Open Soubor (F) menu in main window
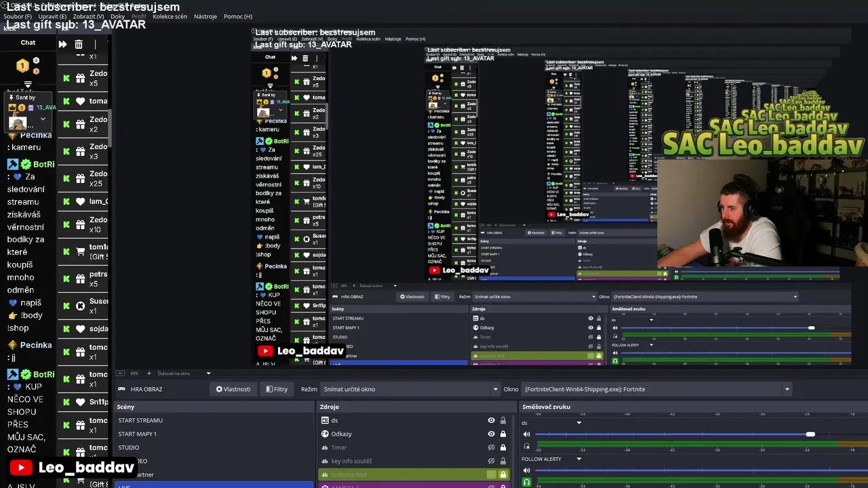The image size is (868, 488). [x=18, y=16]
